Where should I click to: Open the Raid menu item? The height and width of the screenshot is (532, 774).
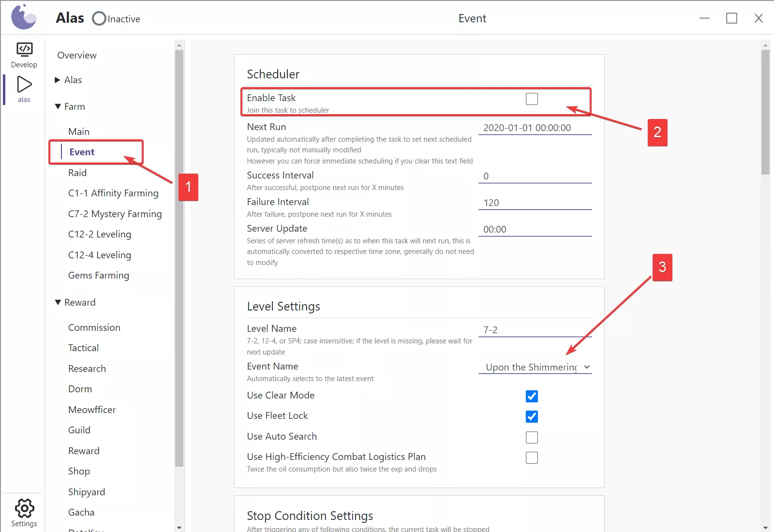[x=77, y=173]
